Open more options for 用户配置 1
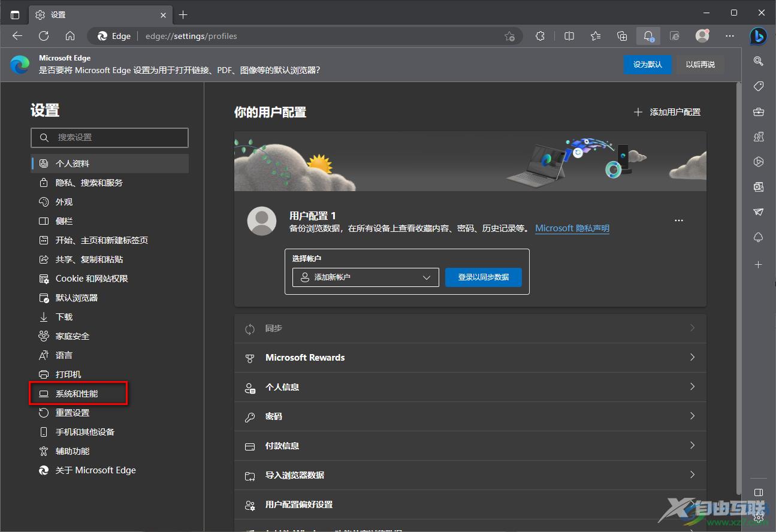The width and height of the screenshot is (776, 532). coord(679,220)
